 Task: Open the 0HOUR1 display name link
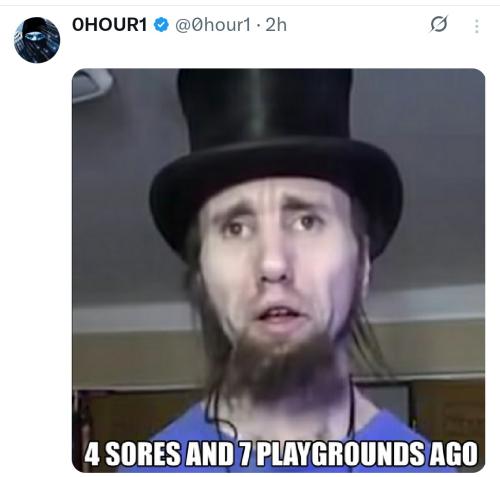110,25
